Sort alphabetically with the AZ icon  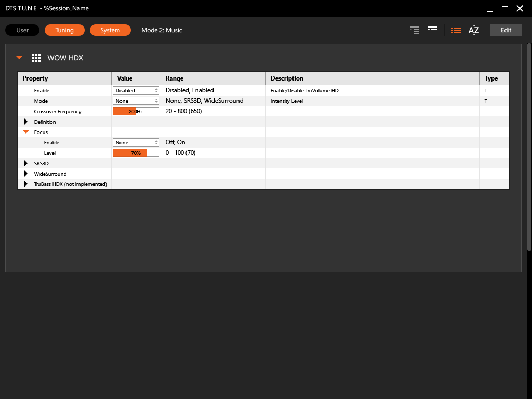[474, 30]
